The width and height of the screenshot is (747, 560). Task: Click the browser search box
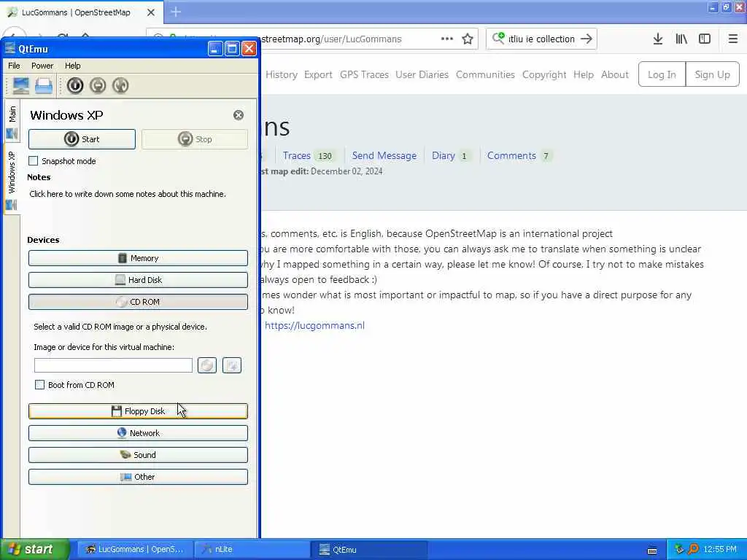pyautogui.click(x=542, y=39)
